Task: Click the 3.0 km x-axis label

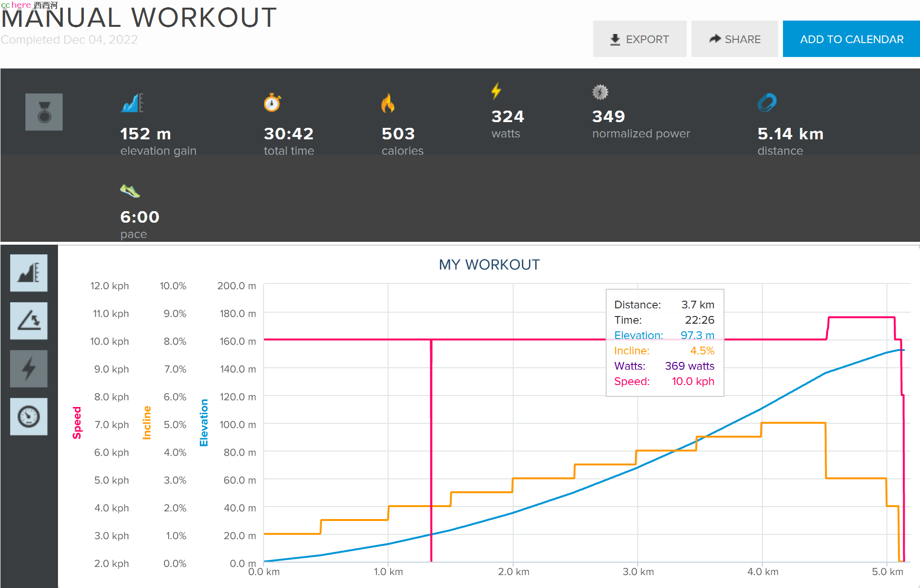Action: pyautogui.click(x=638, y=572)
